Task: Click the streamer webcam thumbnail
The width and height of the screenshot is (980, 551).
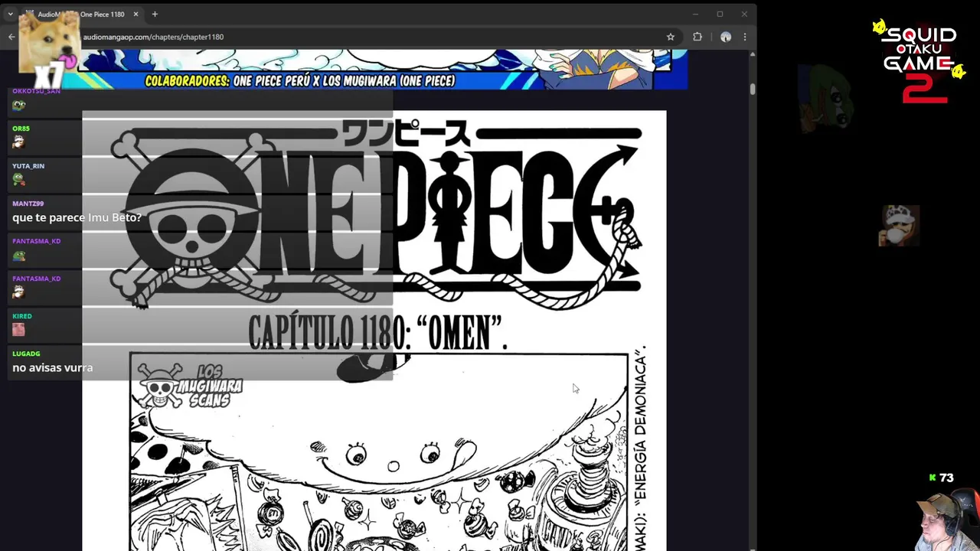Action: click(947, 519)
